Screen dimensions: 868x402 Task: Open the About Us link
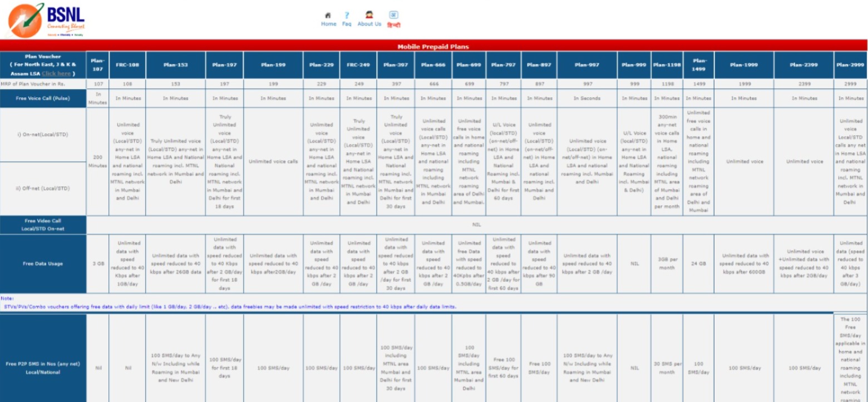click(x=369, y=24)
